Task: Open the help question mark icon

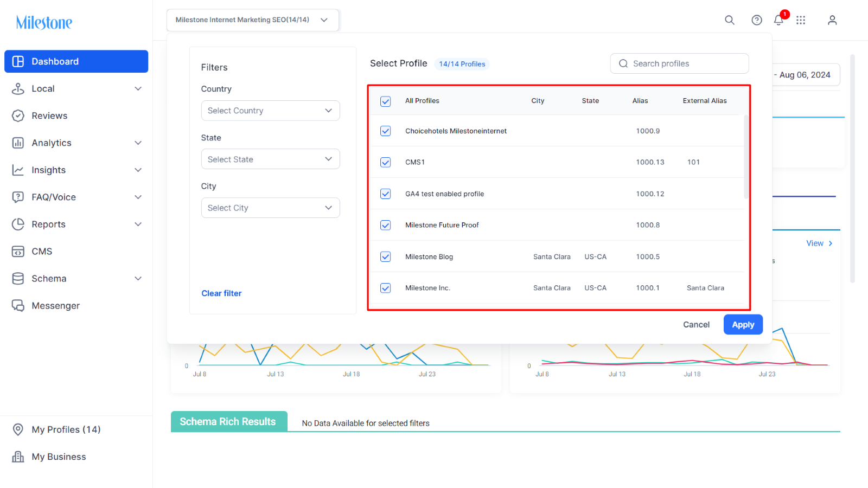Action: [757, 20]
